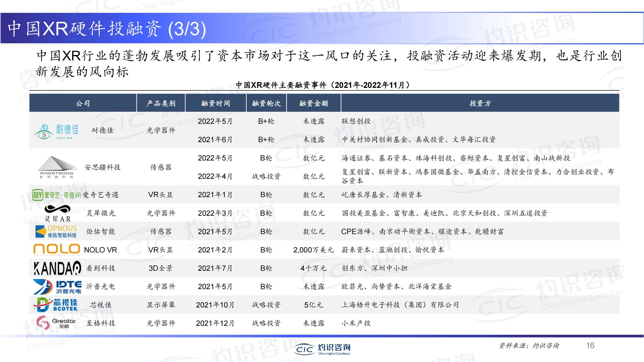The height and width of the screenshot is (362, 644).
Task: Click investor 上海梧升电子科技（集团）有限公司
Action: (400, 305)
